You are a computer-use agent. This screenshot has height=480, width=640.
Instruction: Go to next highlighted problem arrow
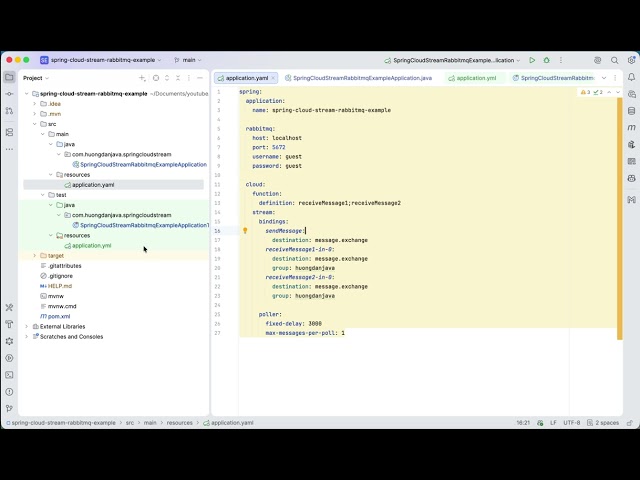[x=618, y=92]
